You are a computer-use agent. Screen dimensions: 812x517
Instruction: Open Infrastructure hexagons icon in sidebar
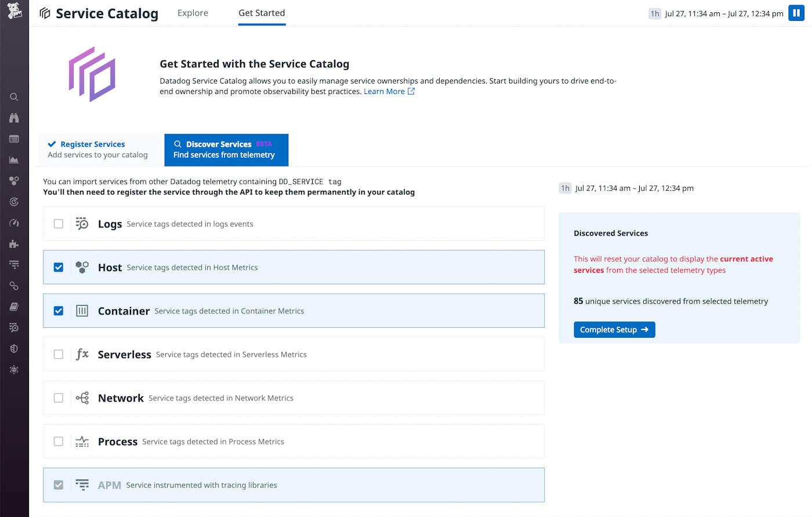[14, 181]
